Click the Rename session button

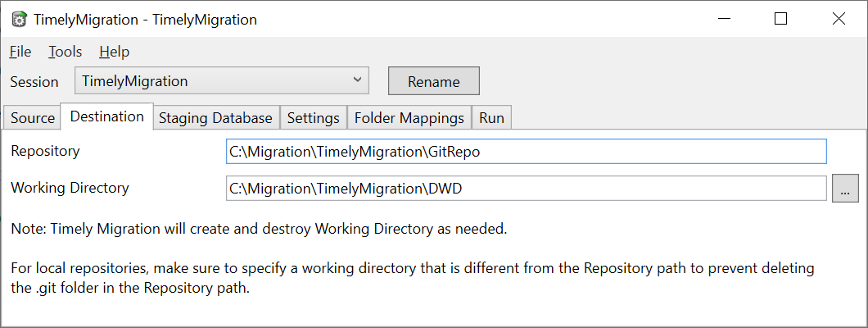433,81
